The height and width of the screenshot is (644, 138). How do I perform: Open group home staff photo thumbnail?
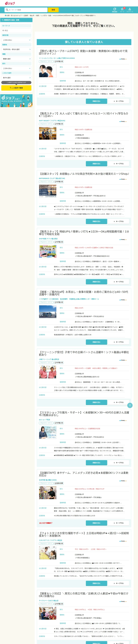tap(48, 71)
